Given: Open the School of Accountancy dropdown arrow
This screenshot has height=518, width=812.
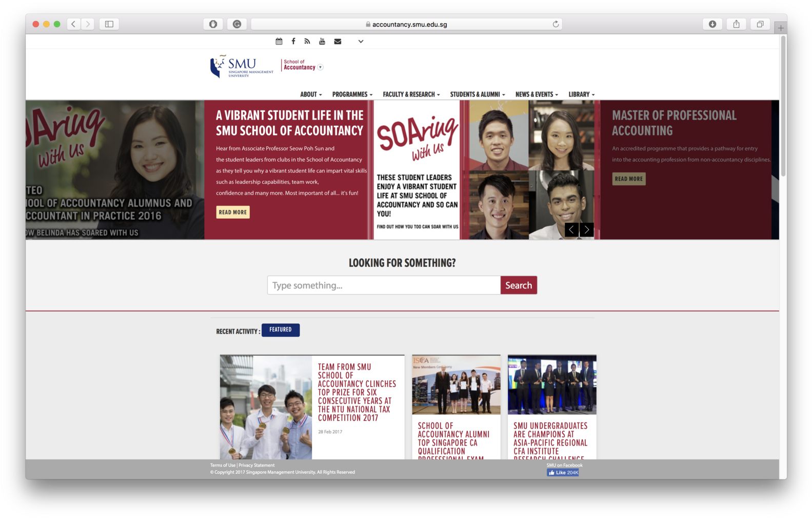Looking at the screenshot, I should click(321, 67).
